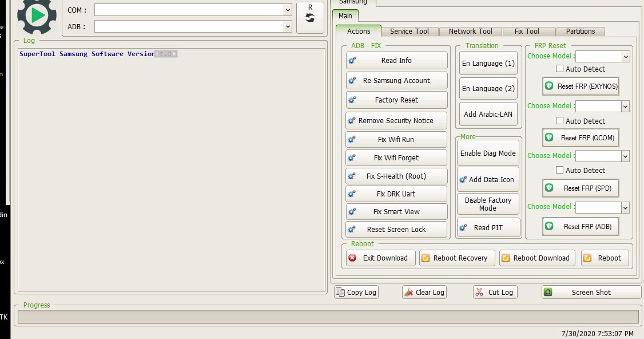Select the Actions tab

point(359,31)
